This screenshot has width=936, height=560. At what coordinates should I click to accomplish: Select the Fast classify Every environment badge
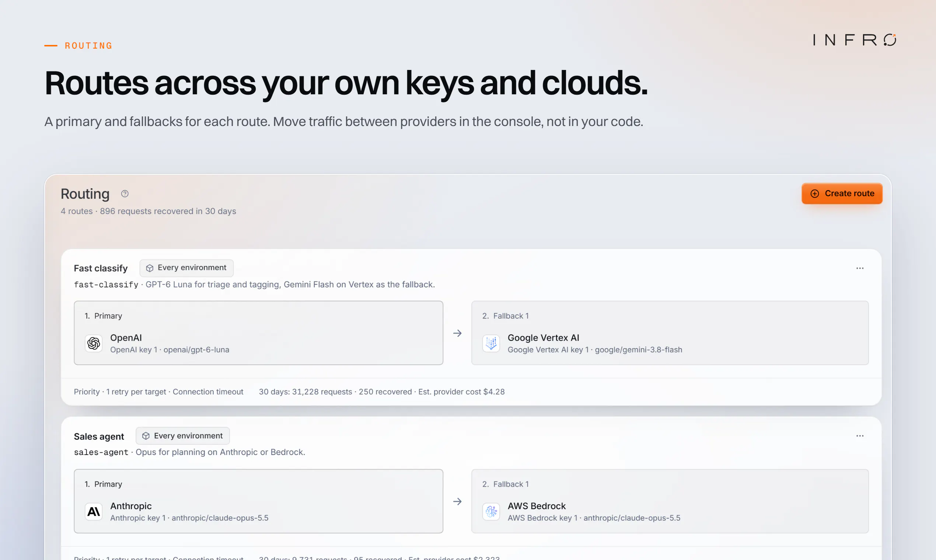pos(186,268)
